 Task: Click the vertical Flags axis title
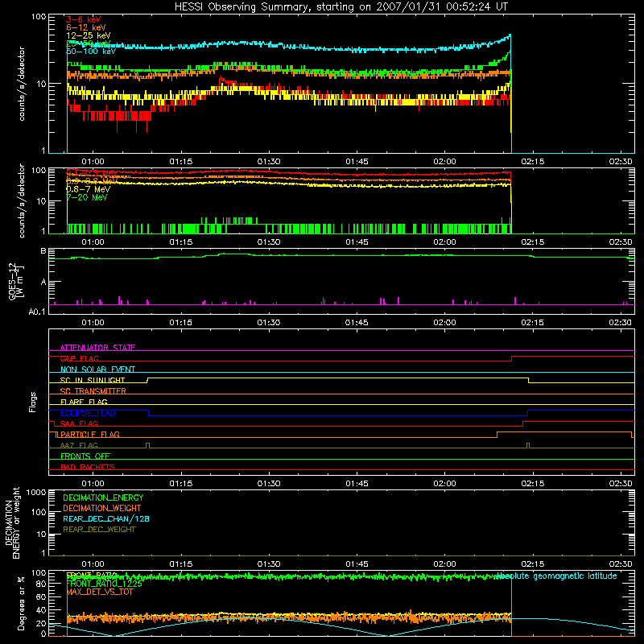33,402
